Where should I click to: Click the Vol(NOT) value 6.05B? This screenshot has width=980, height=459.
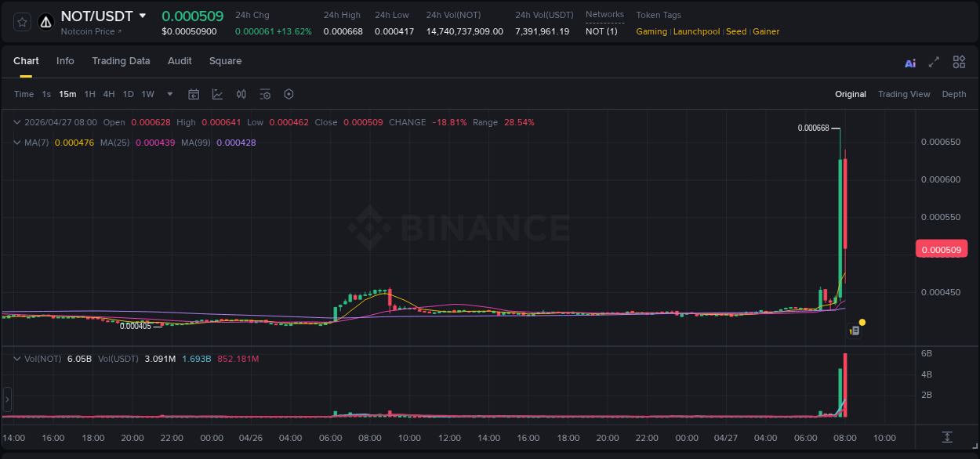(80, 359)
